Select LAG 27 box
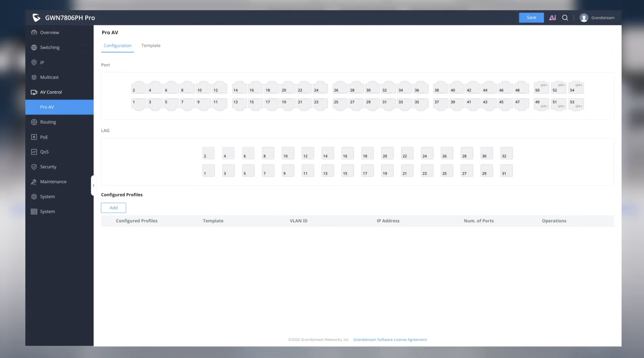This screenshot has height=358, width=644. pos(467,171)
